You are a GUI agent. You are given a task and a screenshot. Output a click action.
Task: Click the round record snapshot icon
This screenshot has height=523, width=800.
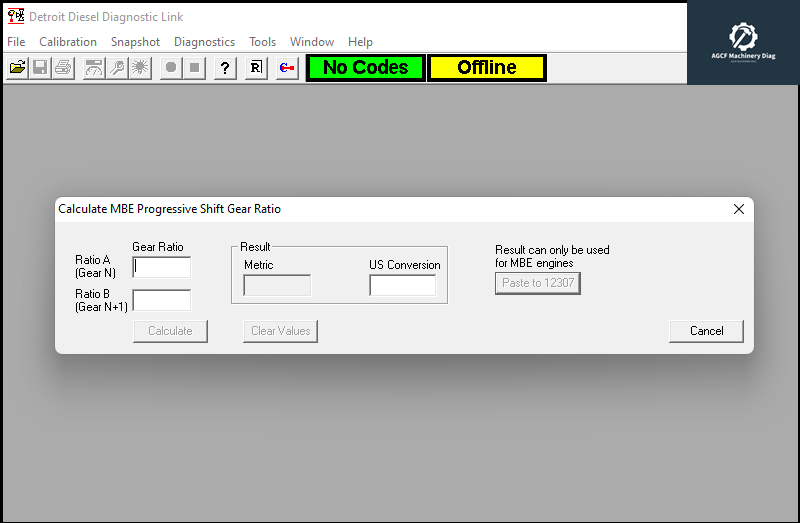pyautogui.click(x=171, y=68)
